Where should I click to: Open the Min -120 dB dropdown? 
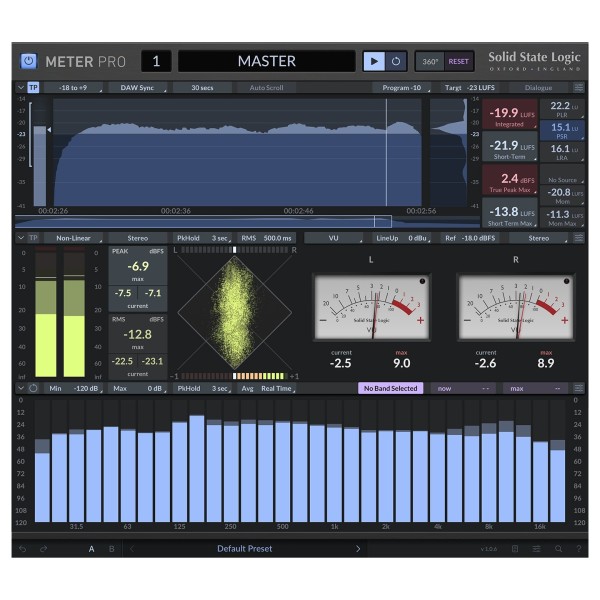(x=73, y=388)
